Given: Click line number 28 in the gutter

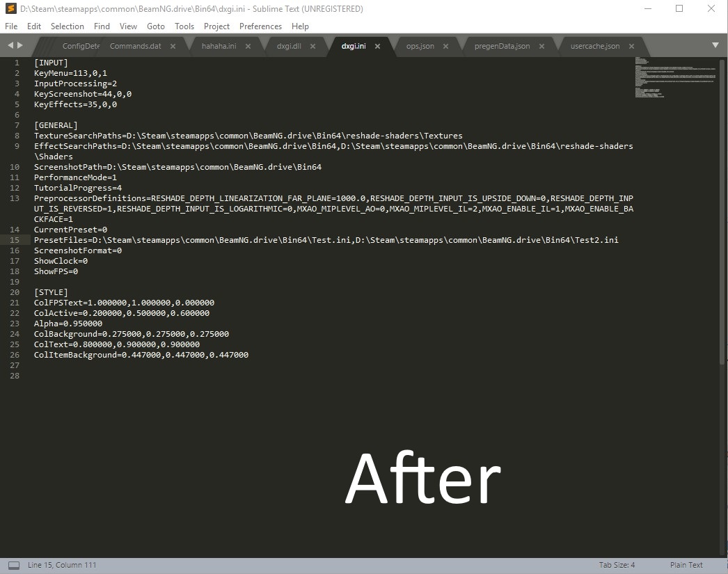Looking at the screenshot, I should point(15,376).
